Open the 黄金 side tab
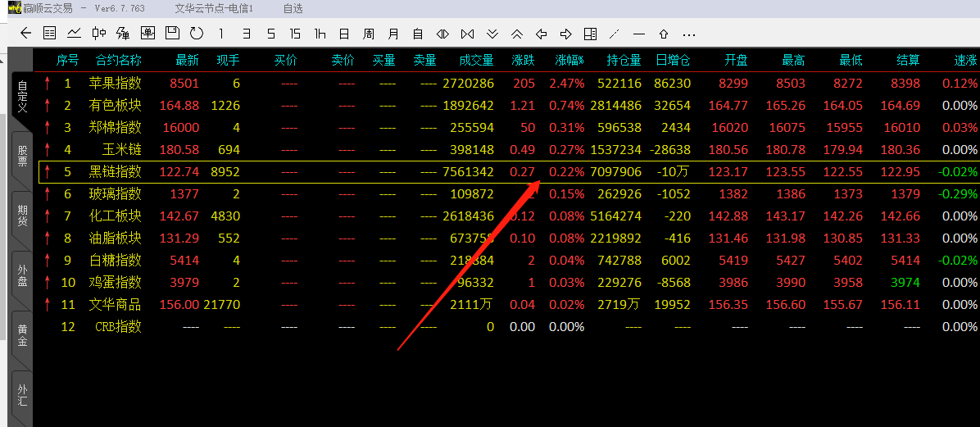The height and width of the screenshot is (427, 980). [x=22, y=334]
